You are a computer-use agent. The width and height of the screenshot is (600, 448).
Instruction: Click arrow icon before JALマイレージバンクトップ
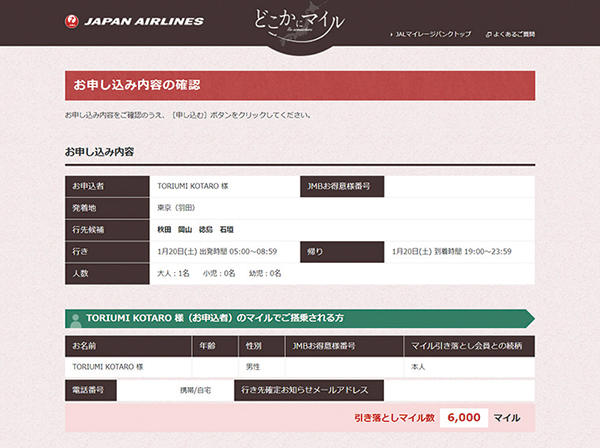(391, 34)
